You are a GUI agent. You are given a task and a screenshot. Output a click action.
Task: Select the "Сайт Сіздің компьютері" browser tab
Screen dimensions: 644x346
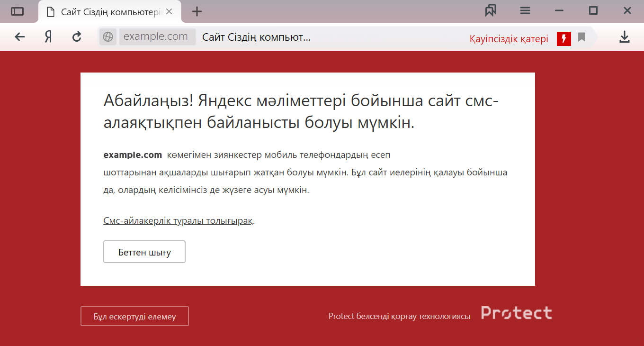[109, 12]
